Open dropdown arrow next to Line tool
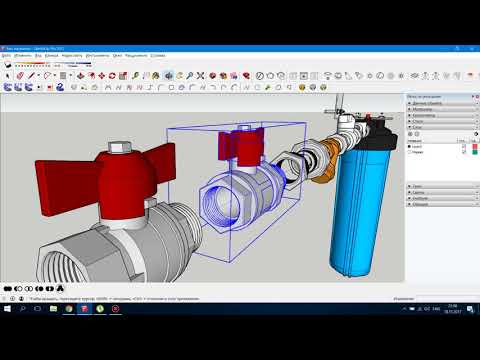 tap(38, 76)
